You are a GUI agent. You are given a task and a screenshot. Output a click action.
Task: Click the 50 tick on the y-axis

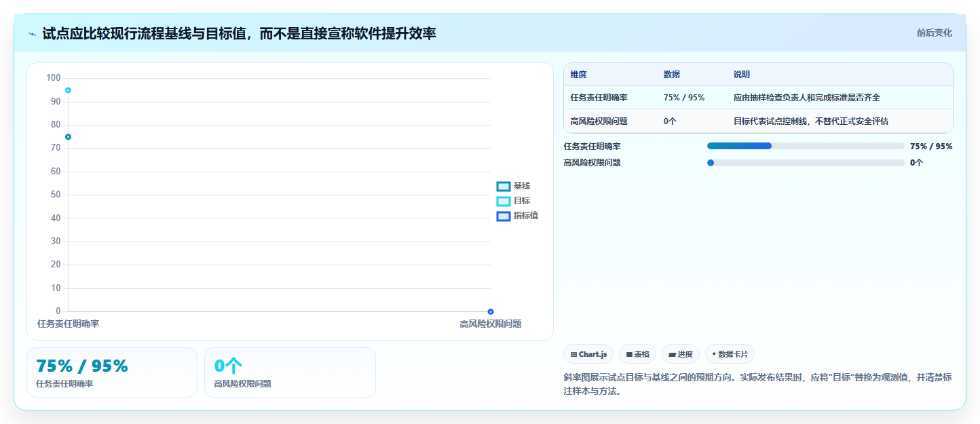coord(56,195)
